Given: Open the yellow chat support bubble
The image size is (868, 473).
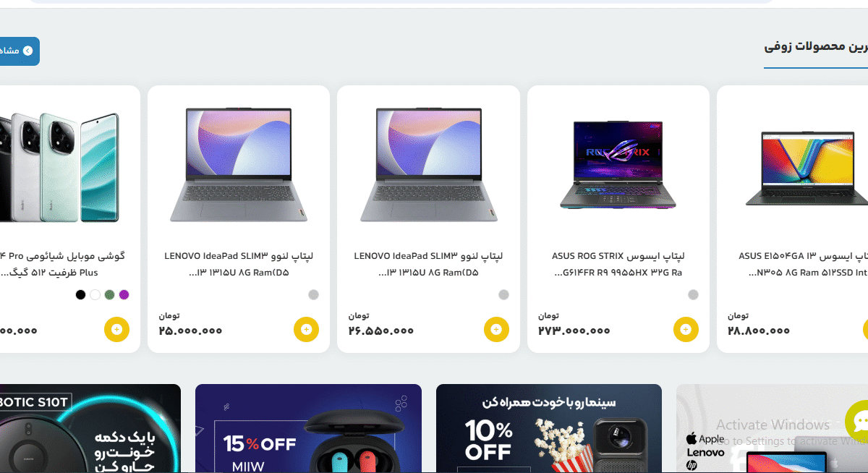Looking at the screenshot, I should [x=858, y=422].
